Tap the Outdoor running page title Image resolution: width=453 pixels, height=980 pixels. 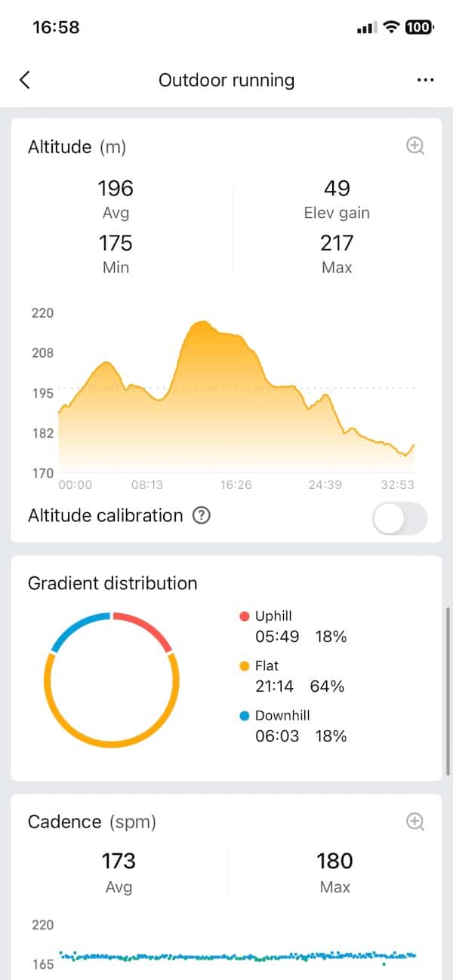pos(226,80)
